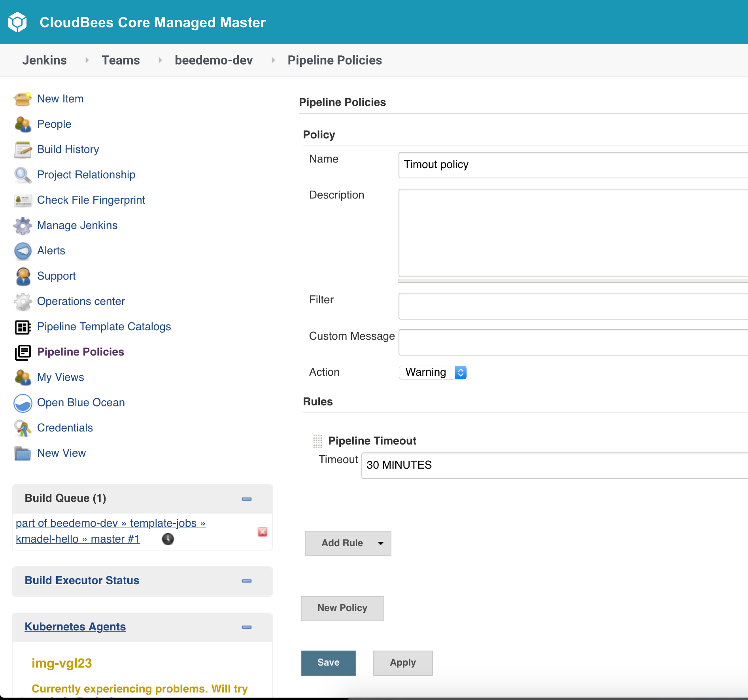Click the New View folder icon

click(x=23, y=453)
